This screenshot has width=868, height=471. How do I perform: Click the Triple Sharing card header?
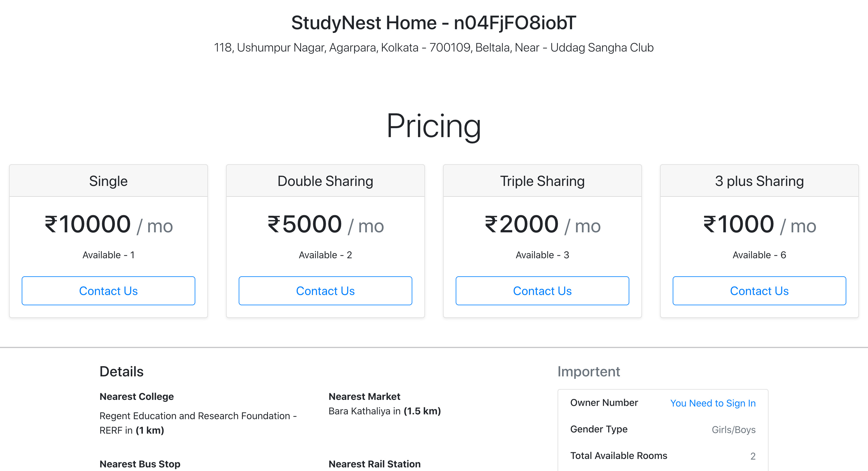click(x=542, y=181)
